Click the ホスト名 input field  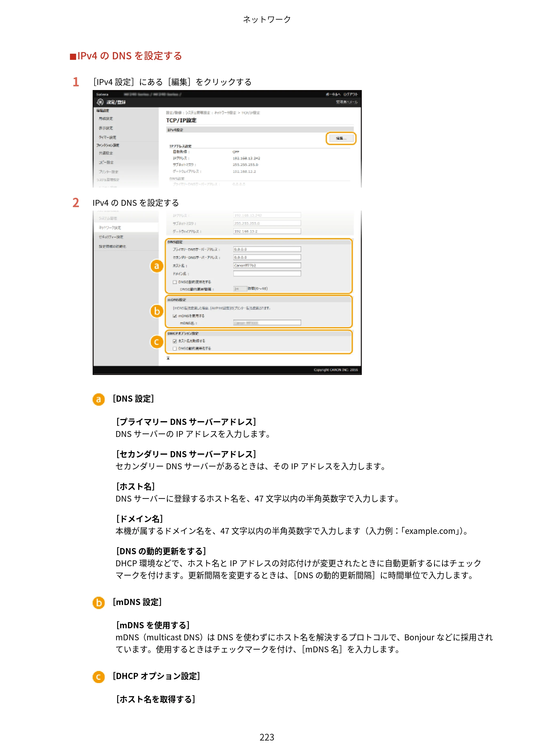point(267,265)
